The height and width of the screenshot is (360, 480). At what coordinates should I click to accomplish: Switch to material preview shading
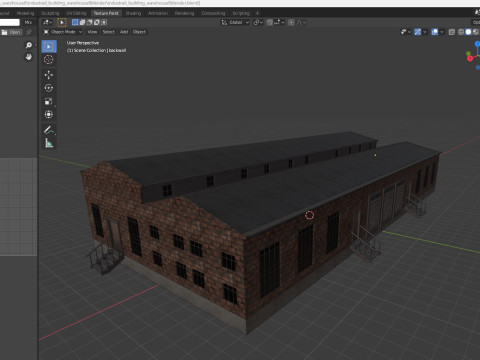coord(476,32)
